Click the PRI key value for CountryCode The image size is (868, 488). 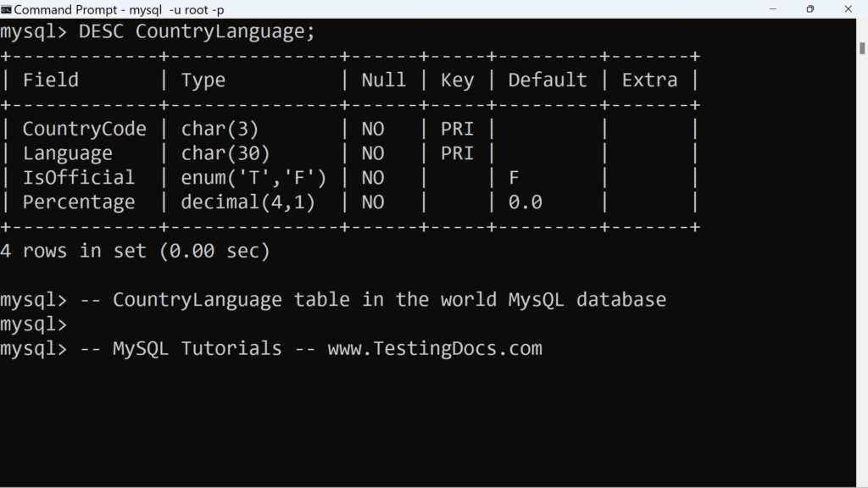click(457, 128)
